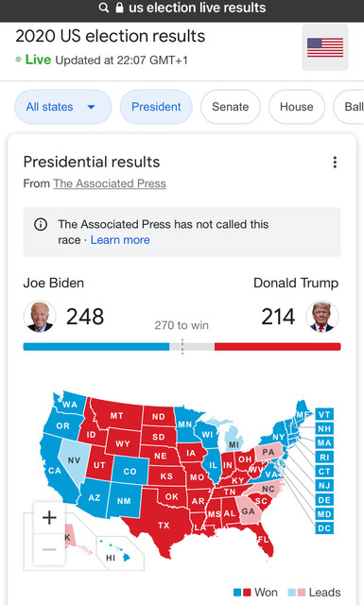
Task: Open The Associated Press source link
Action: [x=110, y=183]
